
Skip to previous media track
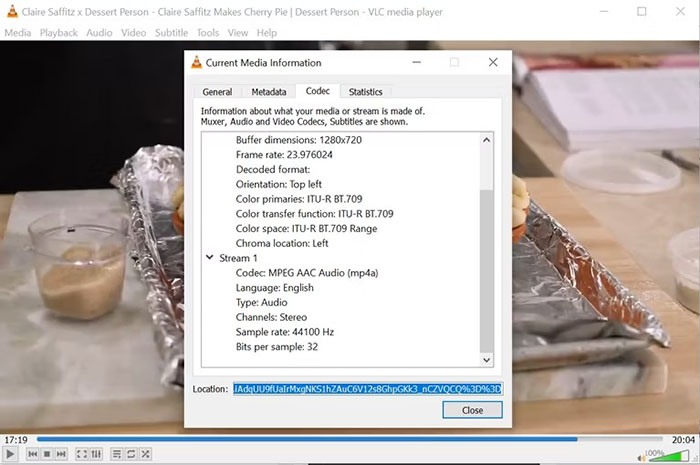32,454
